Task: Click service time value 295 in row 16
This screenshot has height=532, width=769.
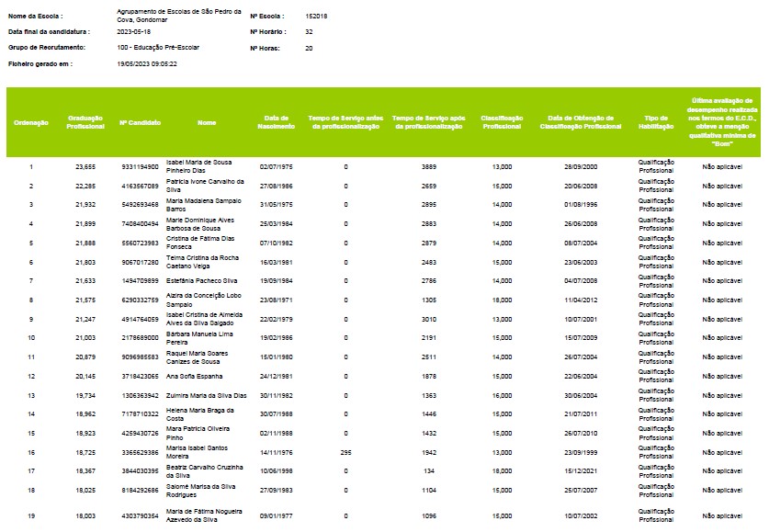Action: click(345, 452)
